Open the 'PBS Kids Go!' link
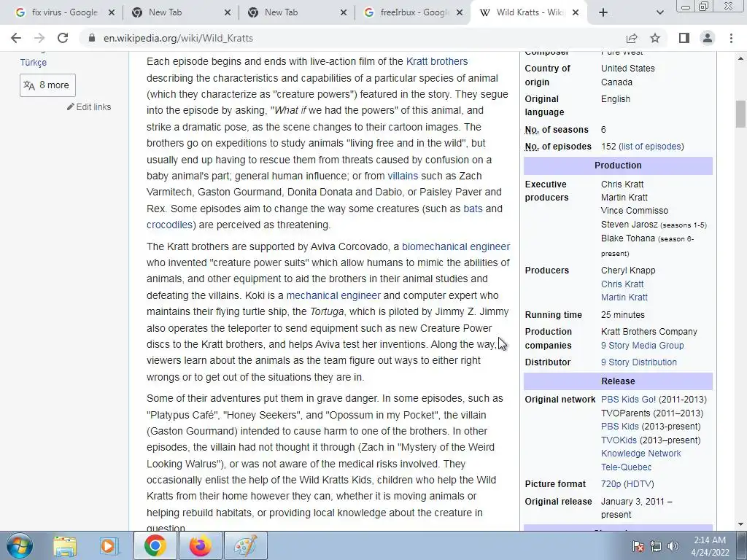Screen dimensions: 747x560 [628, 400]
